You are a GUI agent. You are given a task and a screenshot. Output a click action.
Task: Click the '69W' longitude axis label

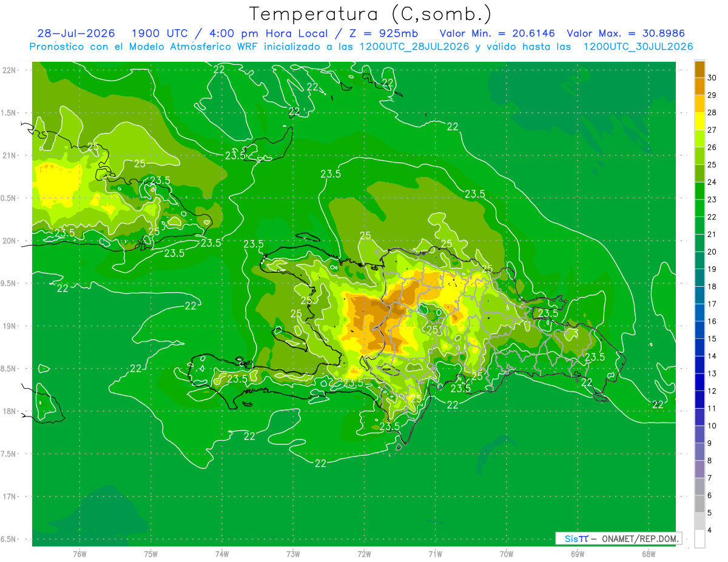point(578,554)
